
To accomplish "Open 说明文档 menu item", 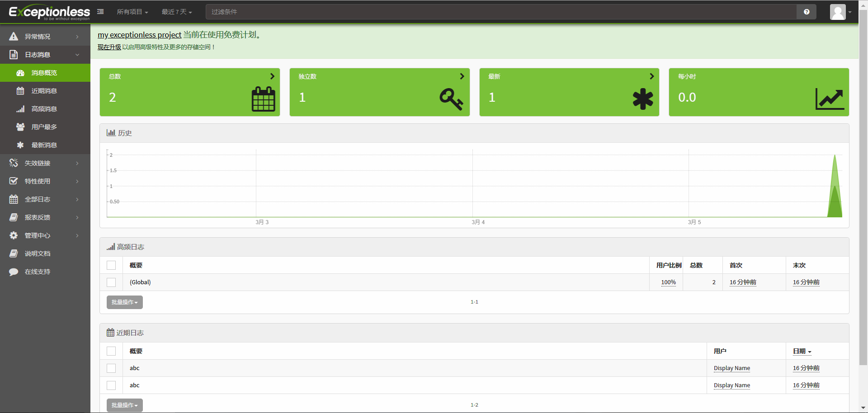I will pyautogui.click(x=45, y=253).
